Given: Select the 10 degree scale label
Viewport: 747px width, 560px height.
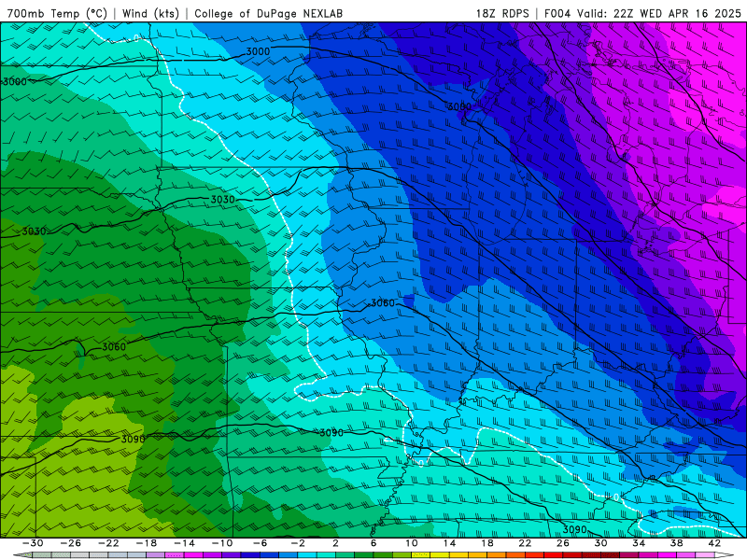Looking at the screenshot, I should 412,543.
